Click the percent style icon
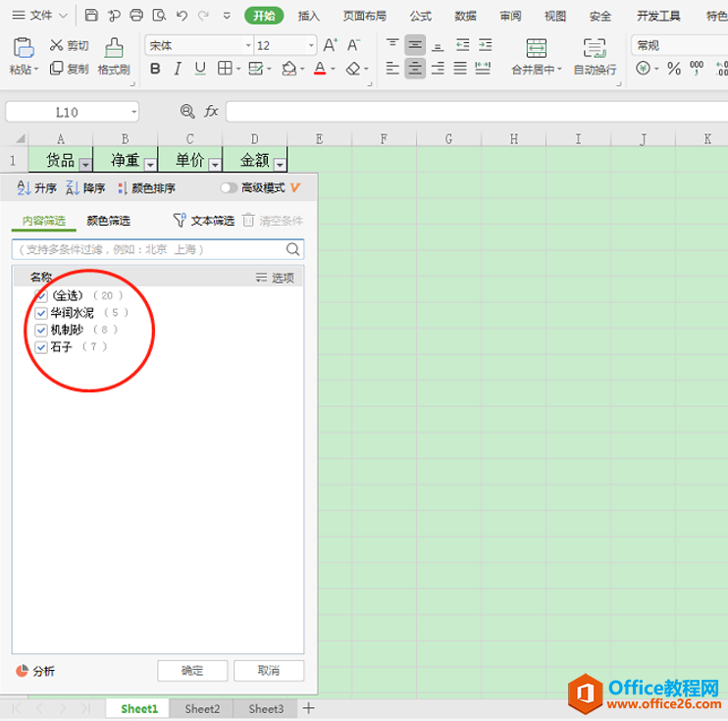This screenshot has height=721, width=728. [x=674, y=69]
